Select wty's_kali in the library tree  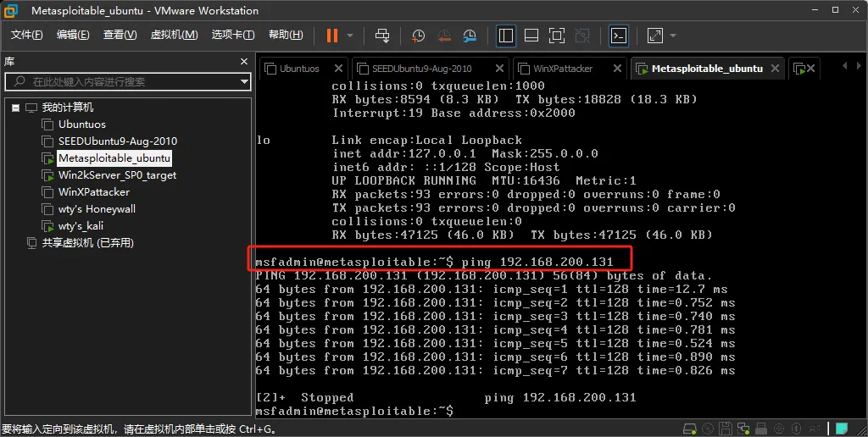(81, 225)
